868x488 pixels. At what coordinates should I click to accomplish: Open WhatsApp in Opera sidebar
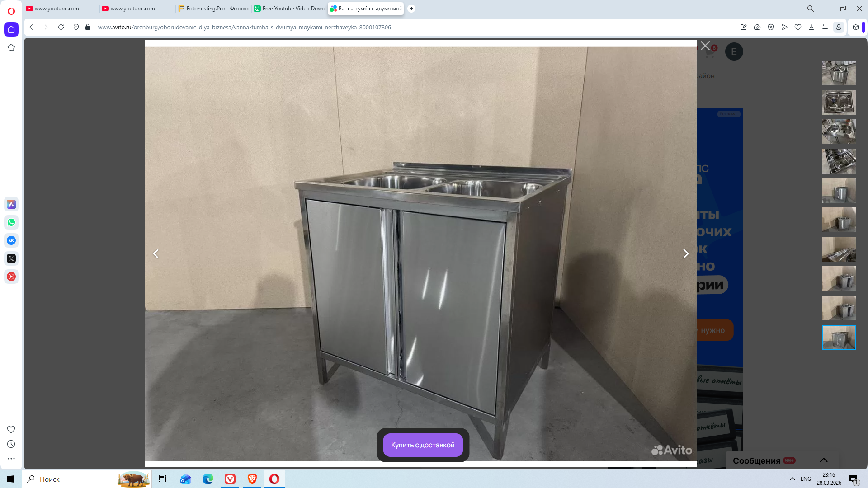(x=11, y=222)
